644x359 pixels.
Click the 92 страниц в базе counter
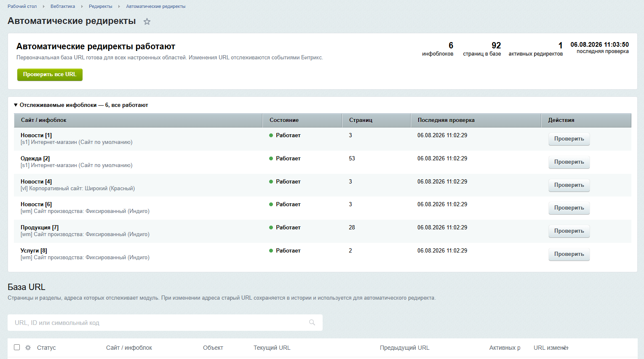click(x=482, y=49)
